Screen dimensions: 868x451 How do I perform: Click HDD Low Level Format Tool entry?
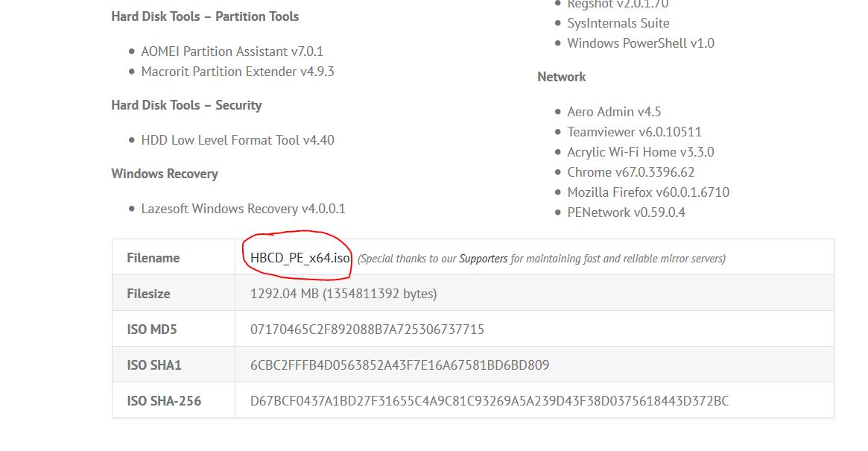tap(237, 140)
